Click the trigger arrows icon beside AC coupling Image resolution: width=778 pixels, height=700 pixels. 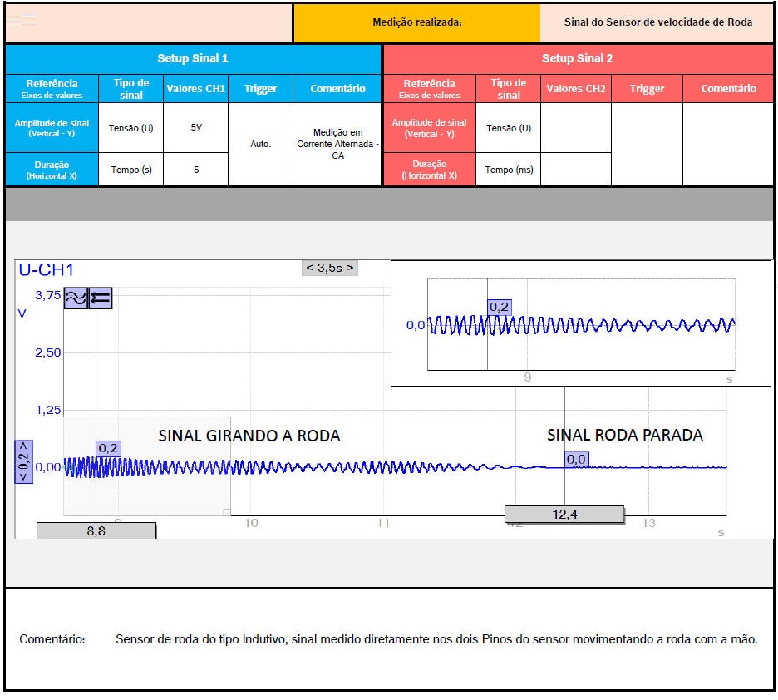(x=101, y=298)
